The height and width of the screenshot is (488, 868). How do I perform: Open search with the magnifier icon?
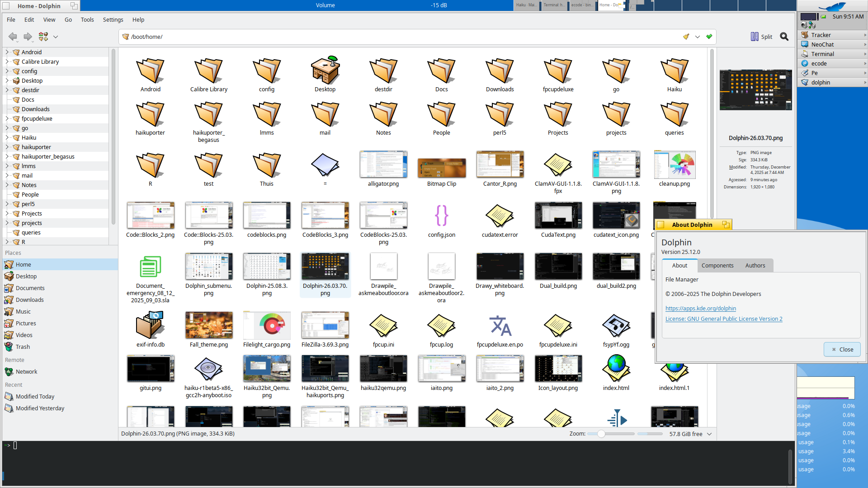[784, 37]
